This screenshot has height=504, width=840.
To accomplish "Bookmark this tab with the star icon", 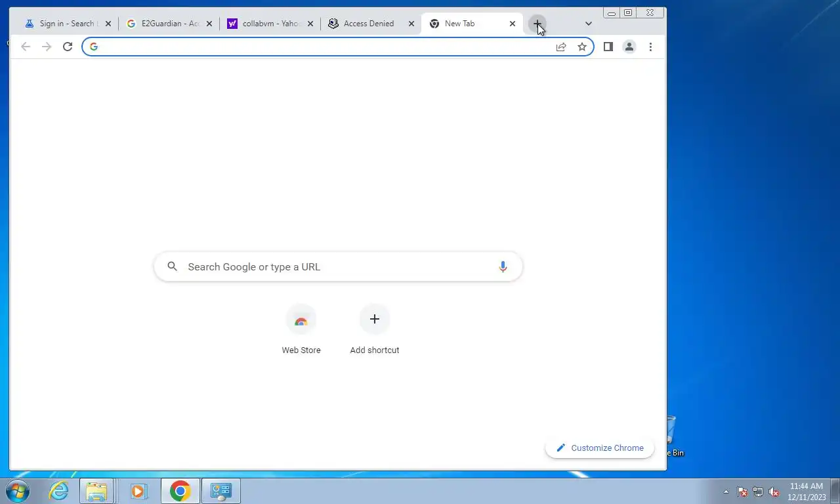I will [582, 47].
